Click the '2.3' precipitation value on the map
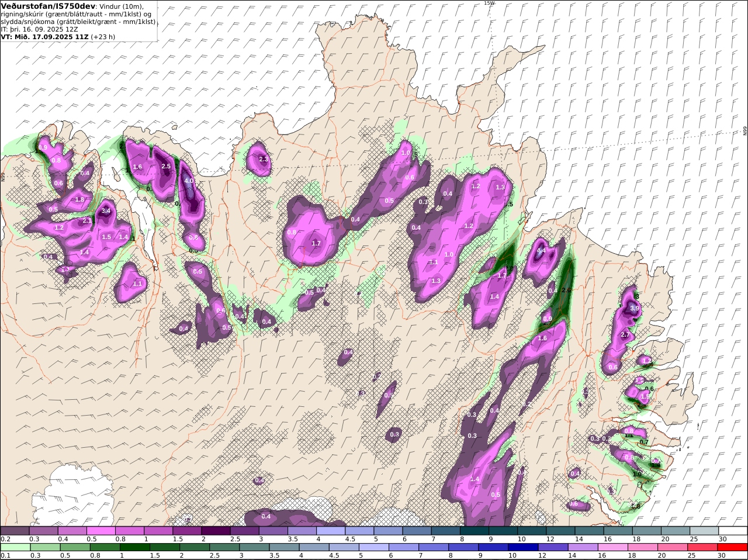 click(263, 159)
